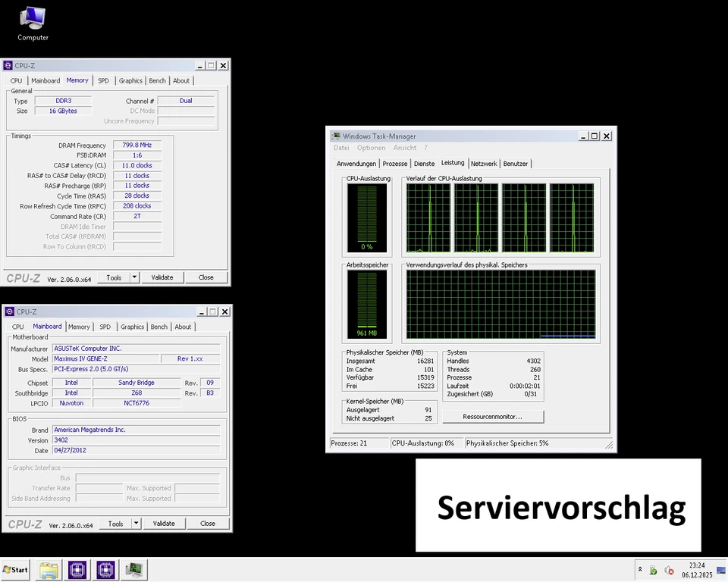This screenshot has height=582, width=728.
Task: Open the Datei menu in Task-Manager
Action: point(341,148)
